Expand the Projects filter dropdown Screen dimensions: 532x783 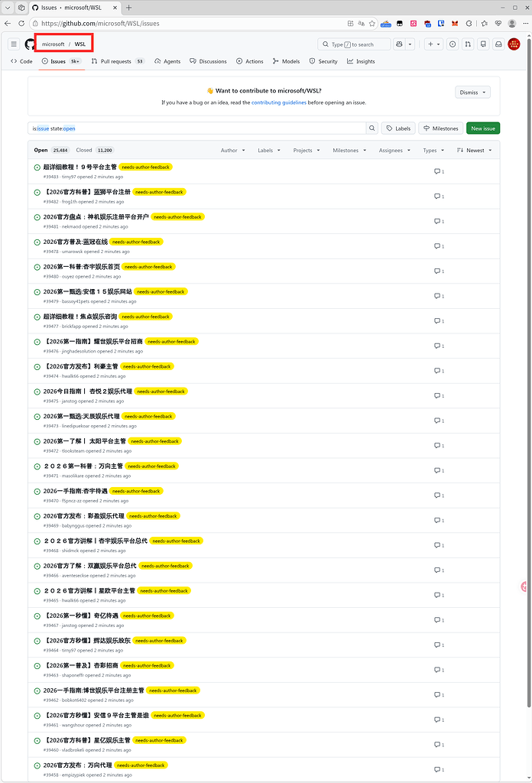pyautogui.click(x=307, y=151)
